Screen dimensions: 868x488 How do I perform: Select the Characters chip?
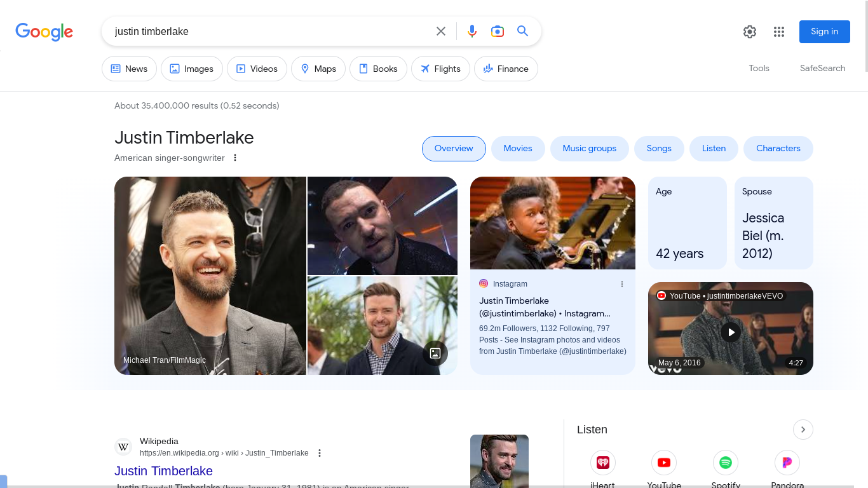tap(778, 149)
